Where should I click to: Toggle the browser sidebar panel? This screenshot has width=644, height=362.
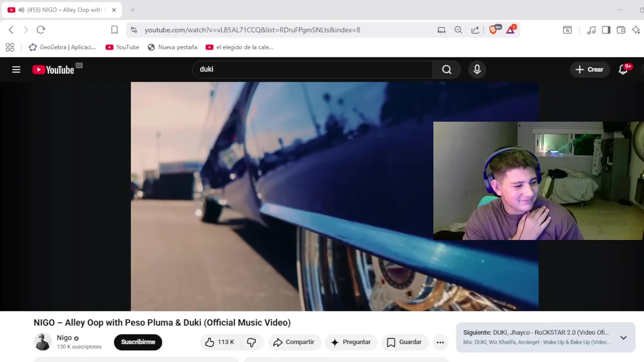(x=606, y=30)
